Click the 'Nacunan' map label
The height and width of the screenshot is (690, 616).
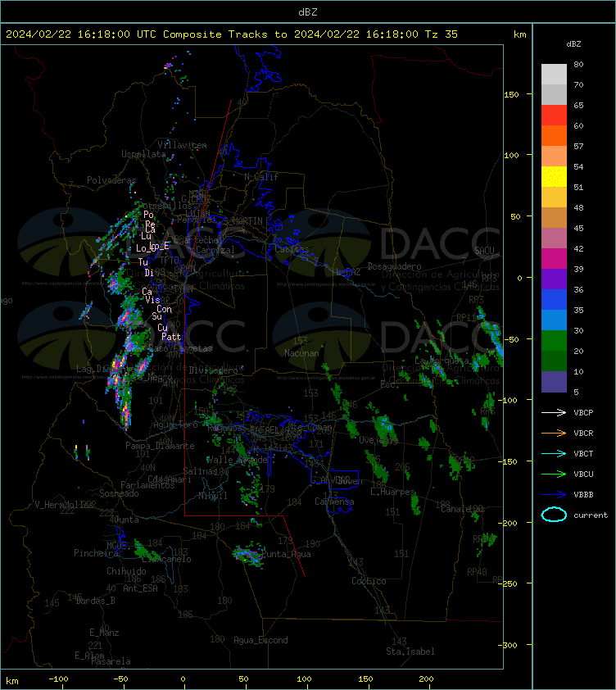pos(301,353)
